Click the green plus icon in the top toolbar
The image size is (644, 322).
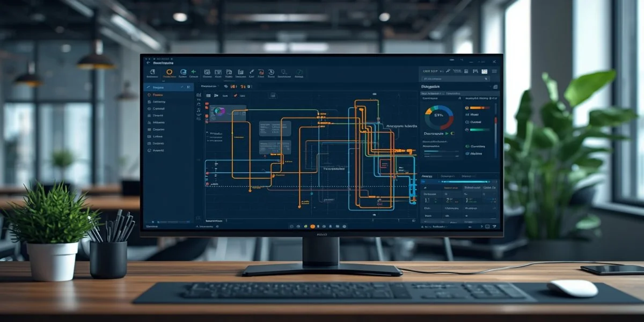[x=193, y=72]
